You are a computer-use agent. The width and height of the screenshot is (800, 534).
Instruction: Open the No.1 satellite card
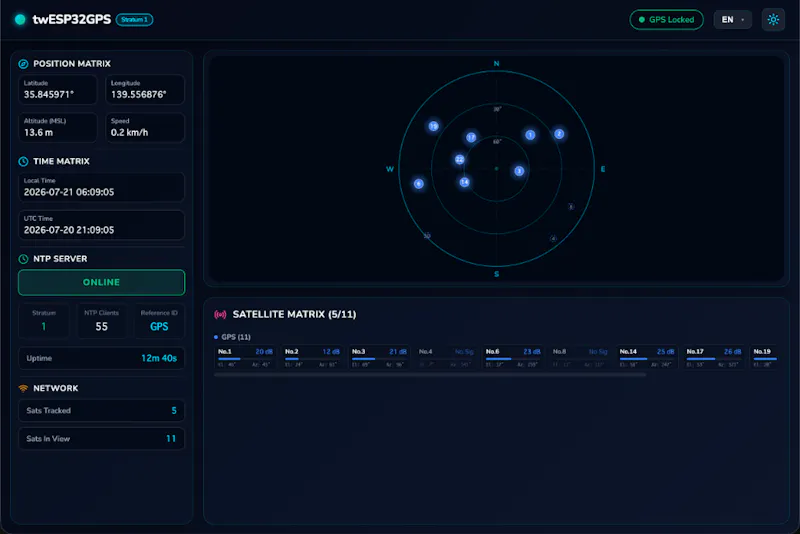tap(245, 358)
